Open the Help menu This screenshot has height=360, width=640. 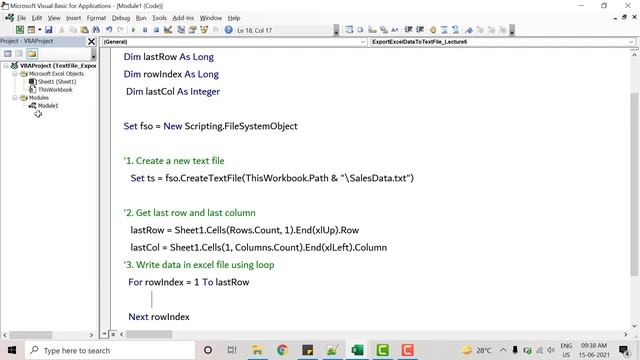coord(234,18)
